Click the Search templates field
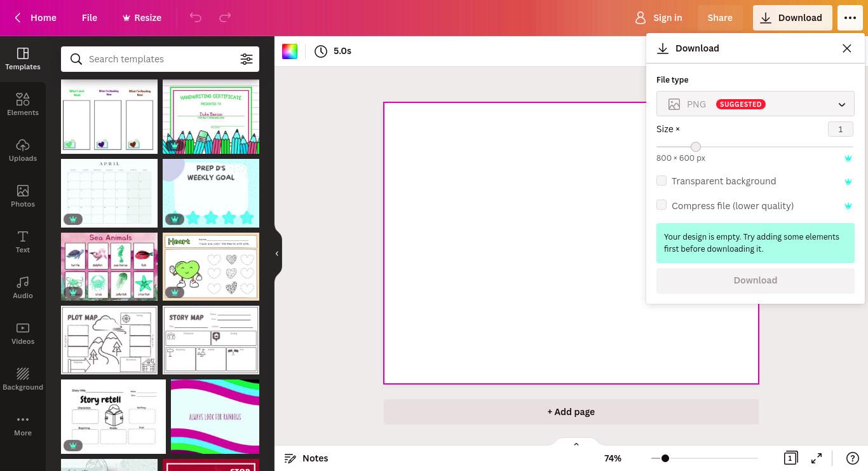The image size is (868, 471). (x=160, y=59)
